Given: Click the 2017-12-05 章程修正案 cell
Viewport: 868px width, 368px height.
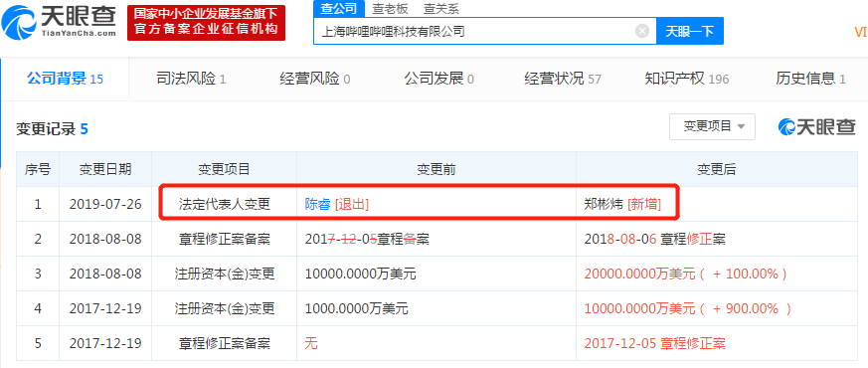Looking at the screenshot, I should coord(716,344).
